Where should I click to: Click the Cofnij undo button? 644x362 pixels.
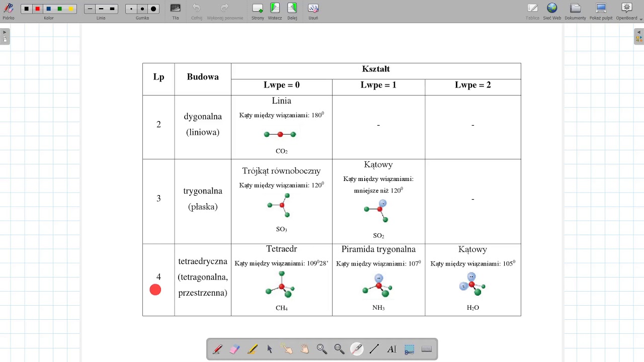click(x=197, y=11)
